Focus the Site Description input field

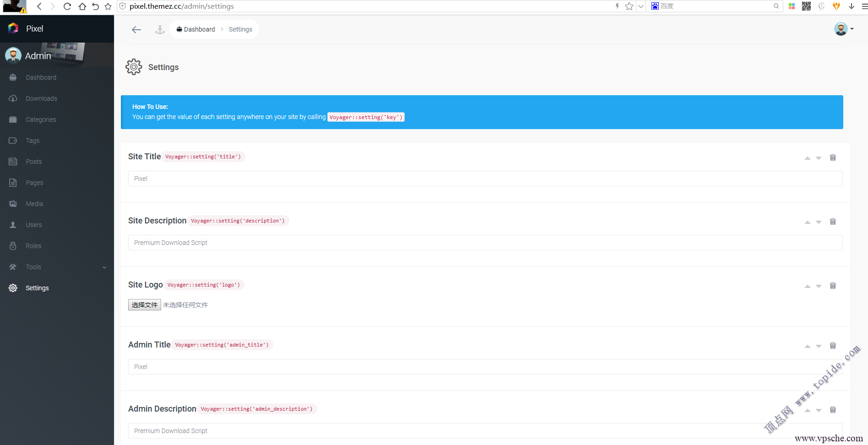coord(485,243)
